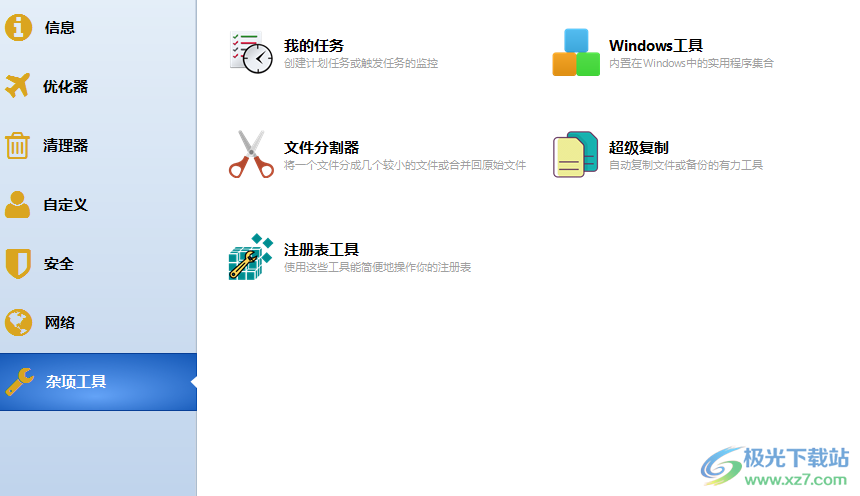Image resolution: width=860 pixels, height=496 pixels.
Task: Click the 安全 shield icon
Action: click(18, 263)
